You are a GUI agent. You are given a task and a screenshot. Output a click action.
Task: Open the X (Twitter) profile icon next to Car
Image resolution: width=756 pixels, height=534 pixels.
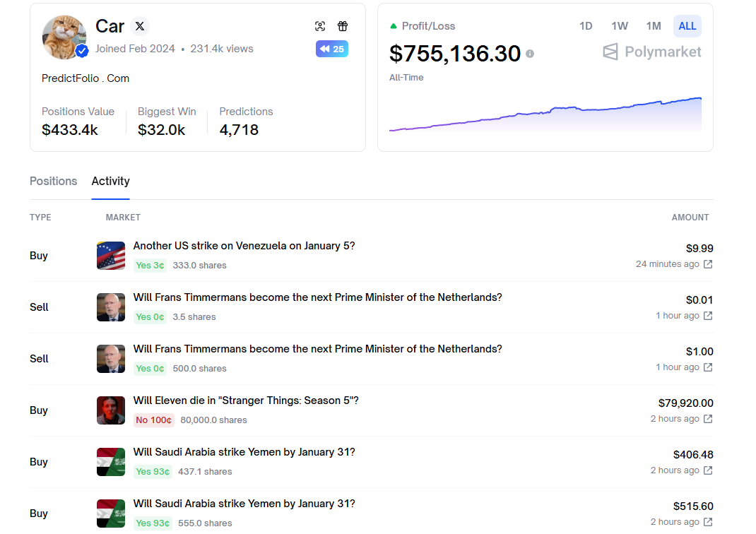(x=140, y=26)
